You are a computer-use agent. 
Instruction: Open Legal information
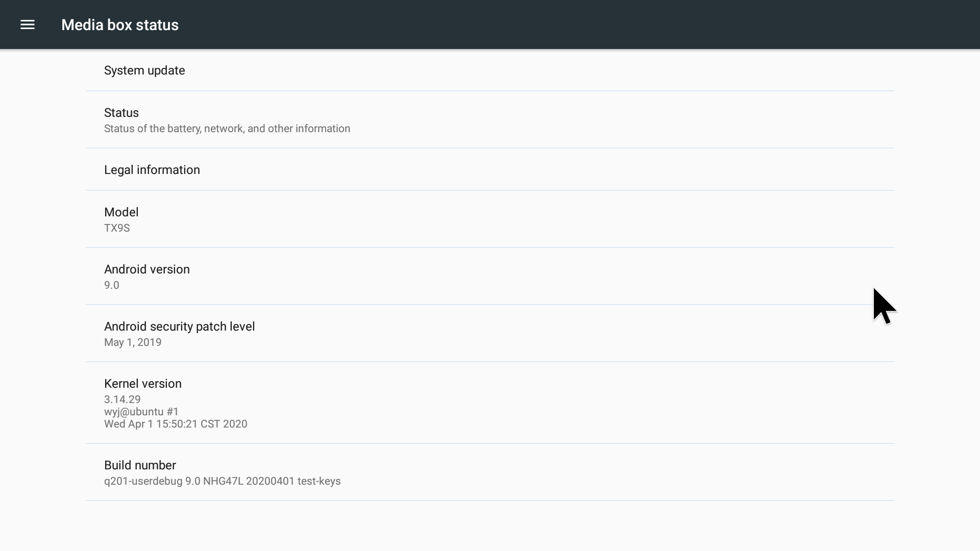coord(490,169)
